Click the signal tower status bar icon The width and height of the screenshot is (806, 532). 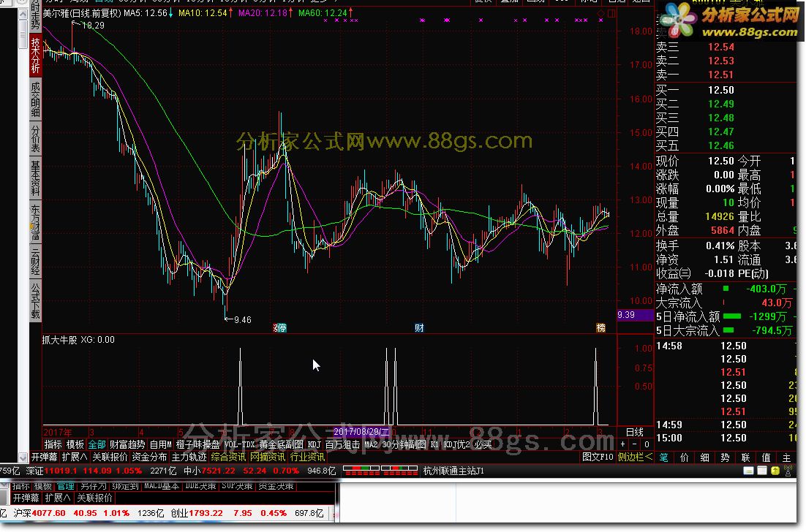pos(788,471)
